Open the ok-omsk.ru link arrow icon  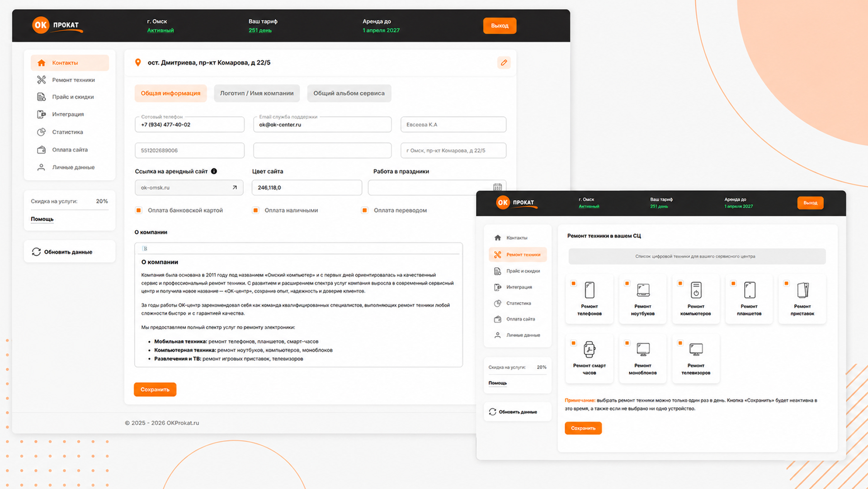[235, 187]
